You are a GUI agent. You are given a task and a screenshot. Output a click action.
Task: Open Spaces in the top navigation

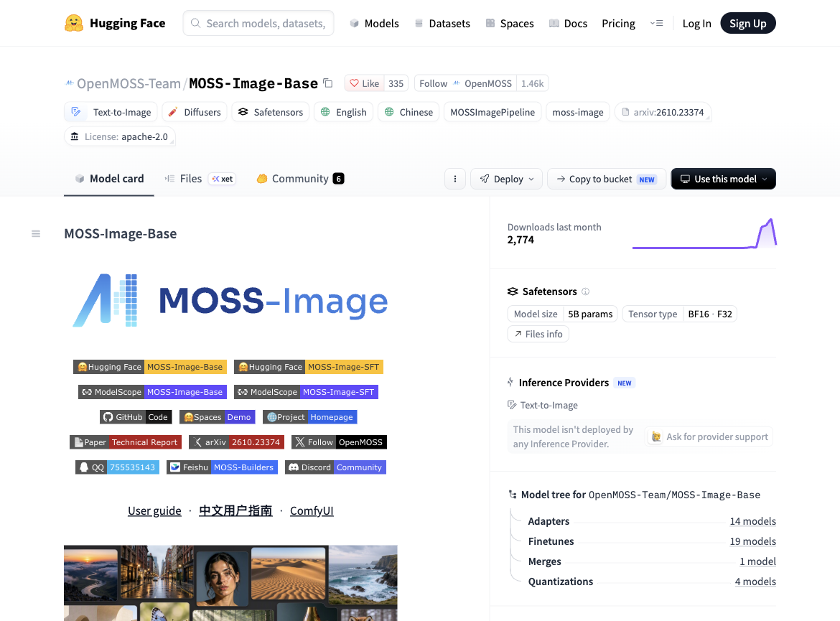point(510,23)
